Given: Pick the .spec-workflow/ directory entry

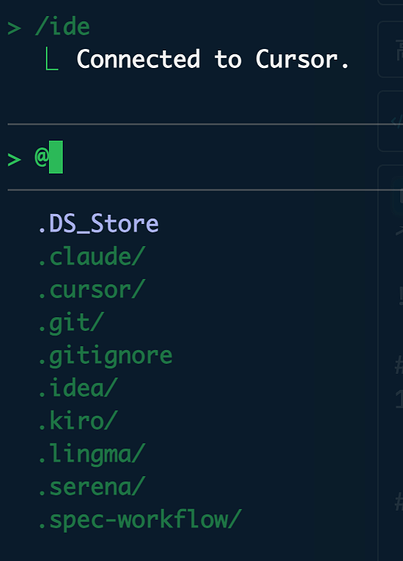Looking at the screenshot, I should tap(140, 521).
